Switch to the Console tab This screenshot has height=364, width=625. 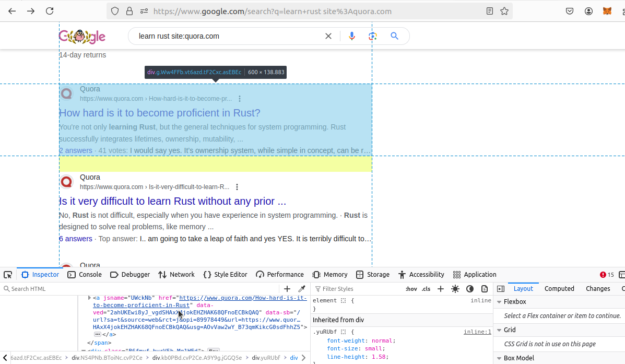pos(85,275)
